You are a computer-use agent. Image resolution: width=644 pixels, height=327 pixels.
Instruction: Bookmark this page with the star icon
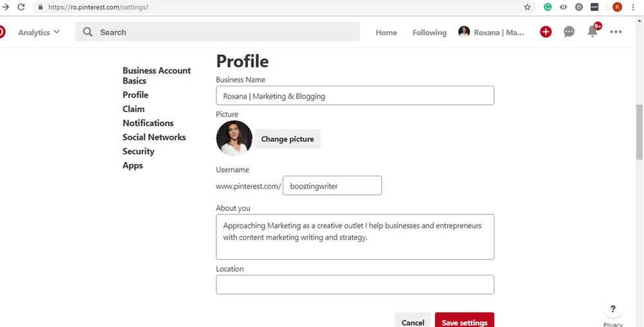tap(527, 7)
